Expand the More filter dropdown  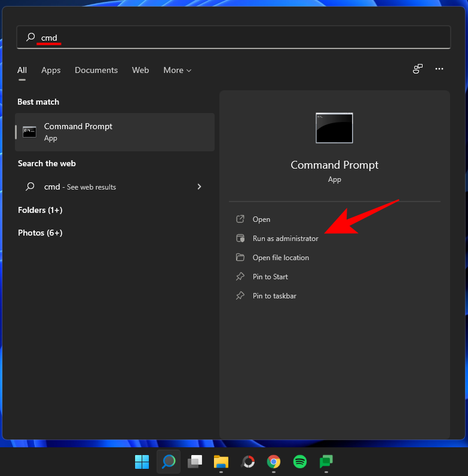pos(177,71)
